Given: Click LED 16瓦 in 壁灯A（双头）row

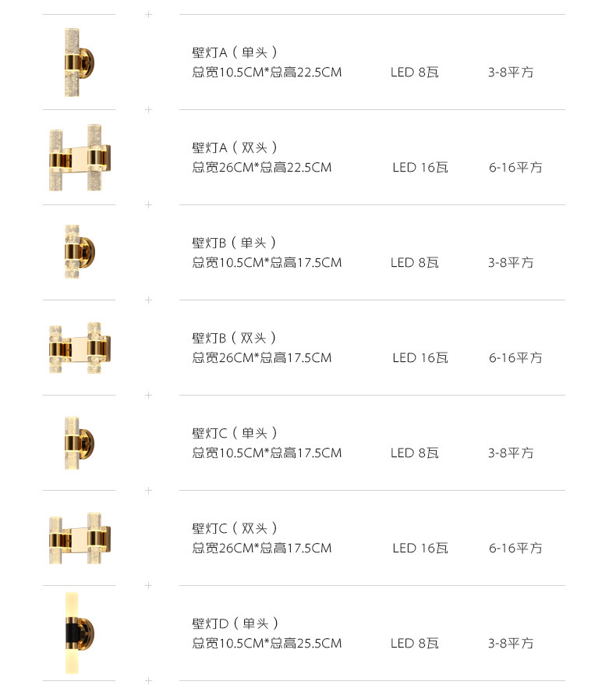Looking at the screenshot, I should (420, 168).
